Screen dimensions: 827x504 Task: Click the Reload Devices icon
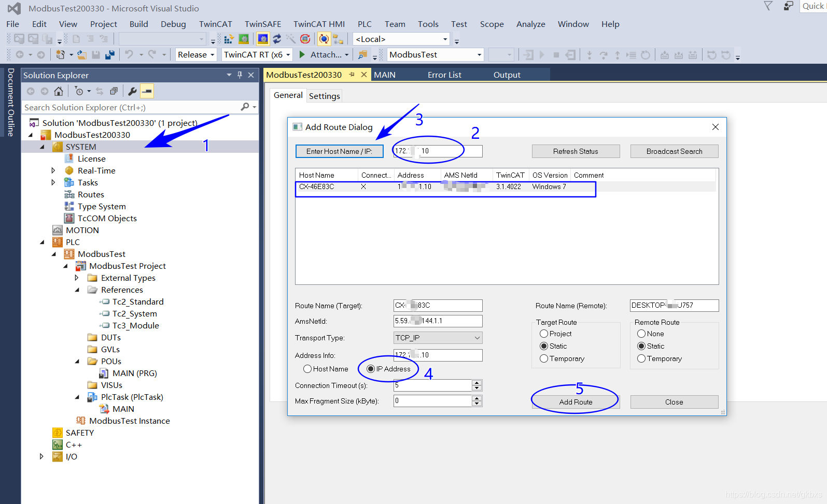[277, 39]
